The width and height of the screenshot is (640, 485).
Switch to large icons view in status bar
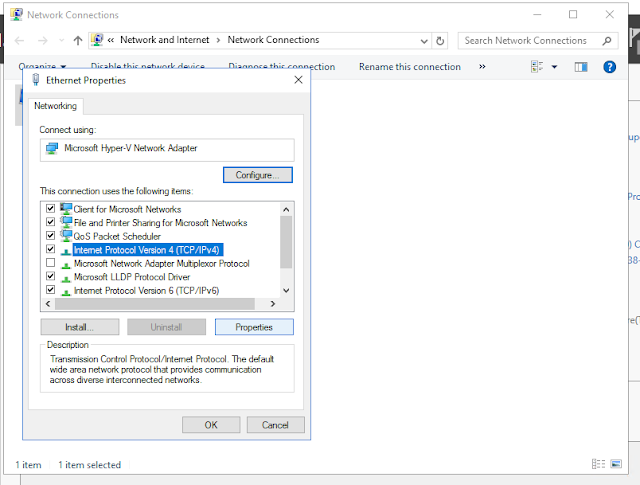coord(616,464)
